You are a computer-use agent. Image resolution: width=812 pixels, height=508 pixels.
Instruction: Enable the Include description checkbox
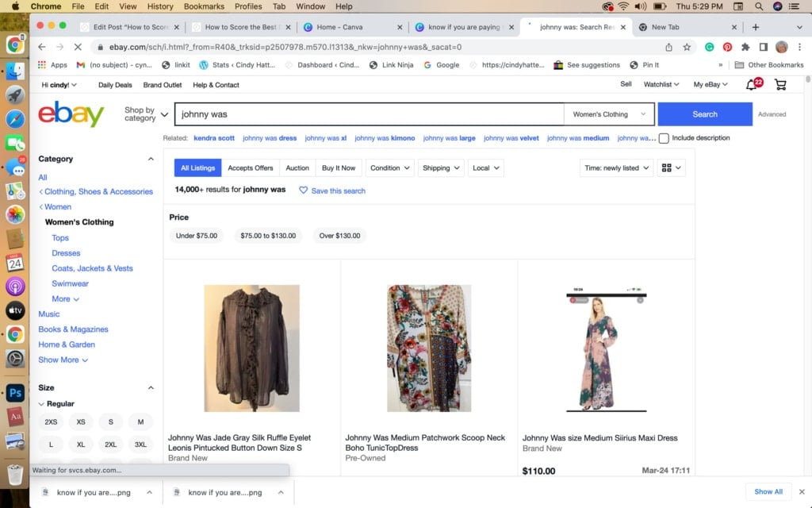[663, 137]
